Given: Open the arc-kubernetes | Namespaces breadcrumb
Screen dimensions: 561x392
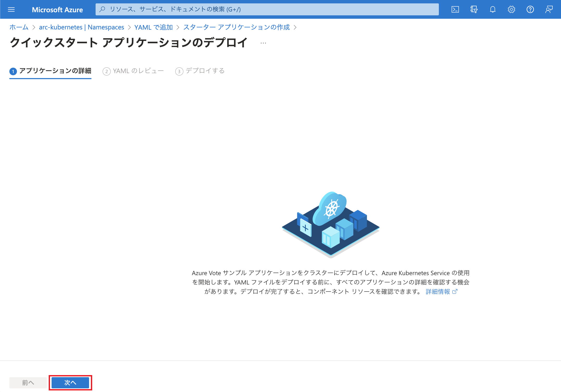Looking at the screenshot, I should 82,27.
